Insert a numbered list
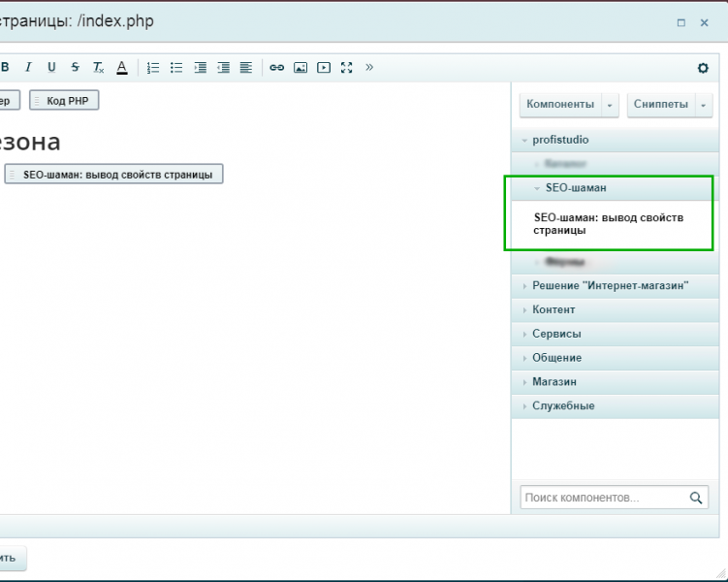The height and width of the screenshot is (582, 728). 153,68
